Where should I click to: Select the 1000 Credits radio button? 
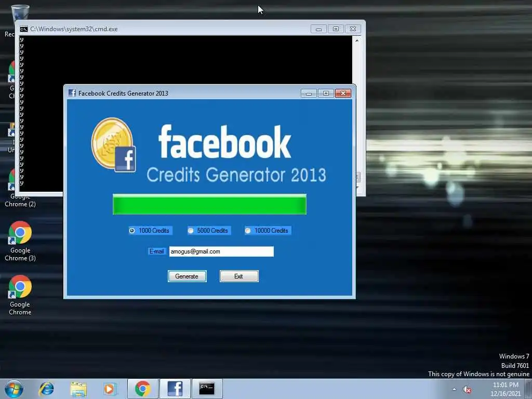tap(132, 231)
